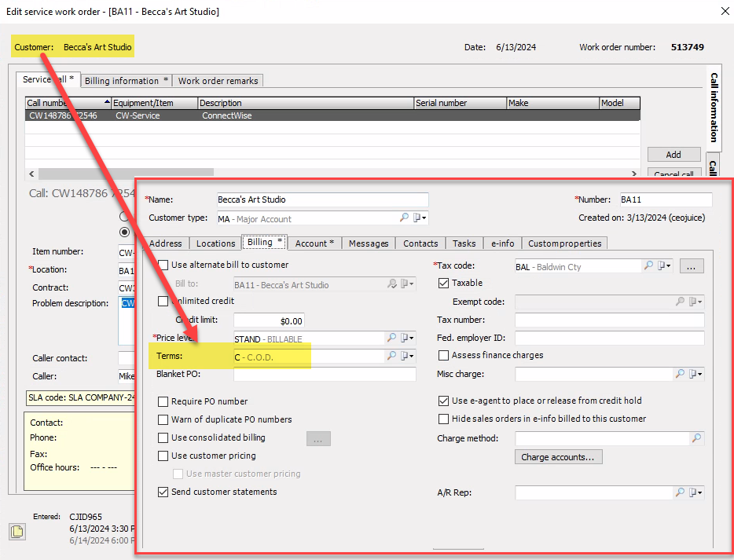The height and width of the screenshot is (560, 734).
Task: Close the Edit service work order window
Action: (x=725, y=11)
